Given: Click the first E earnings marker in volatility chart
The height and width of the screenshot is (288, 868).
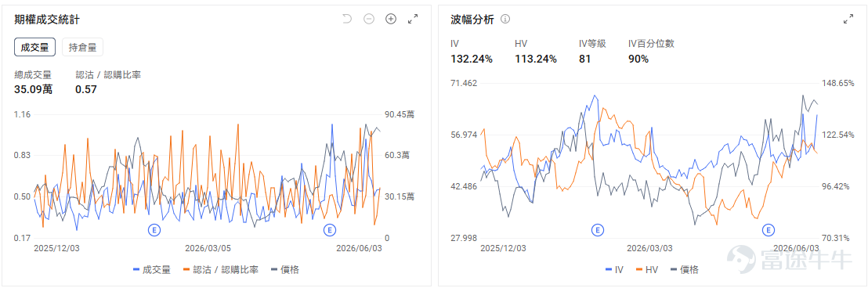Looking at the screenshot, I should (597, 229).
